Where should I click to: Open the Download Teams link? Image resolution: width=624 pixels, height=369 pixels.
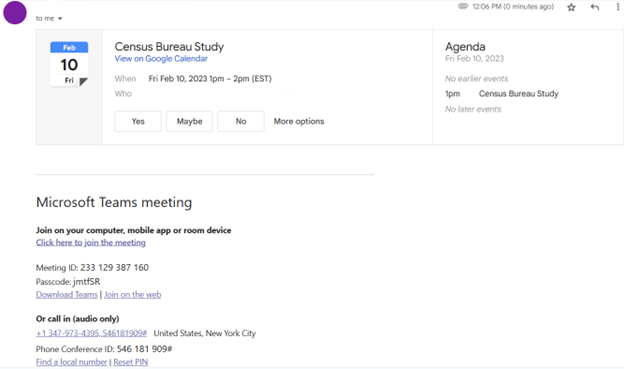pos(66,295)
